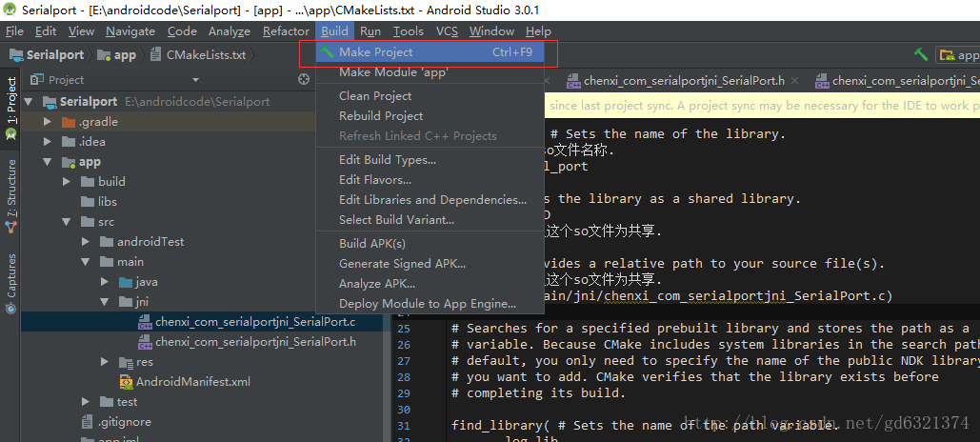This screenshot has width=980, height=442.
Task: Click the Android Studio title bar logo
Action: (x=10, y=10)
